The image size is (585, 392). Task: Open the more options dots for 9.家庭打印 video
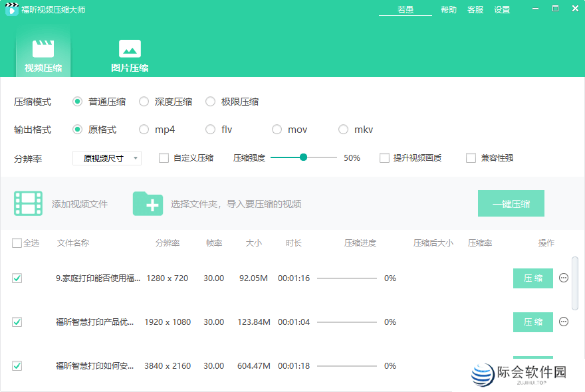click(564, 278)
